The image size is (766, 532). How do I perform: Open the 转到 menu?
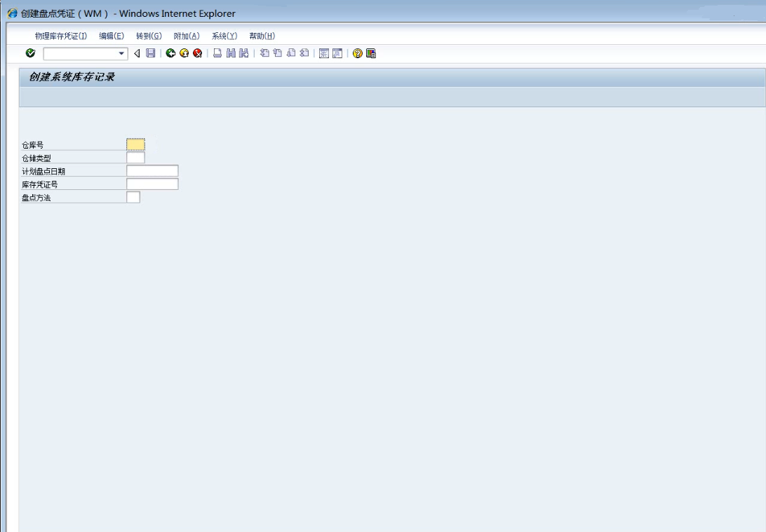pyautogui.click(x=149, y=36)
